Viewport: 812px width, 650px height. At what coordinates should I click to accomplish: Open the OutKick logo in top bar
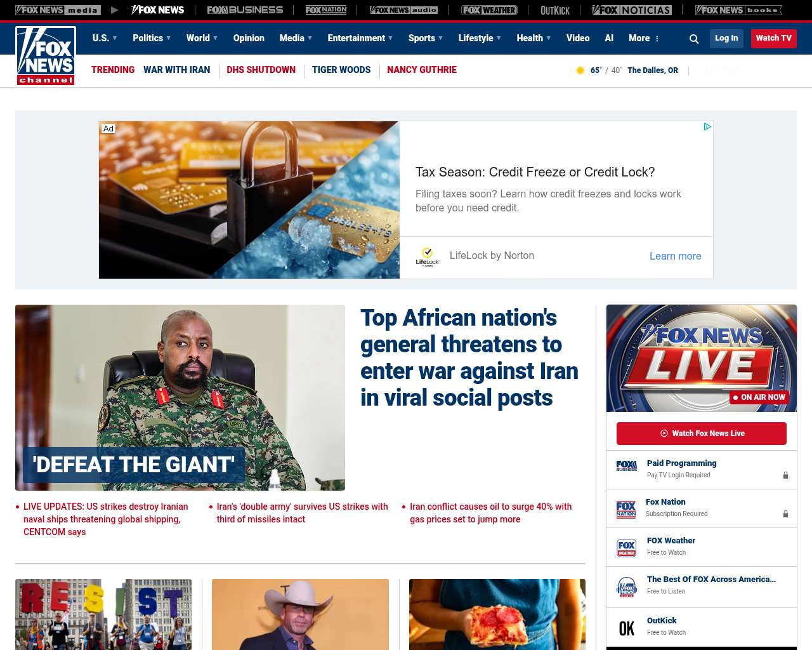555,10
